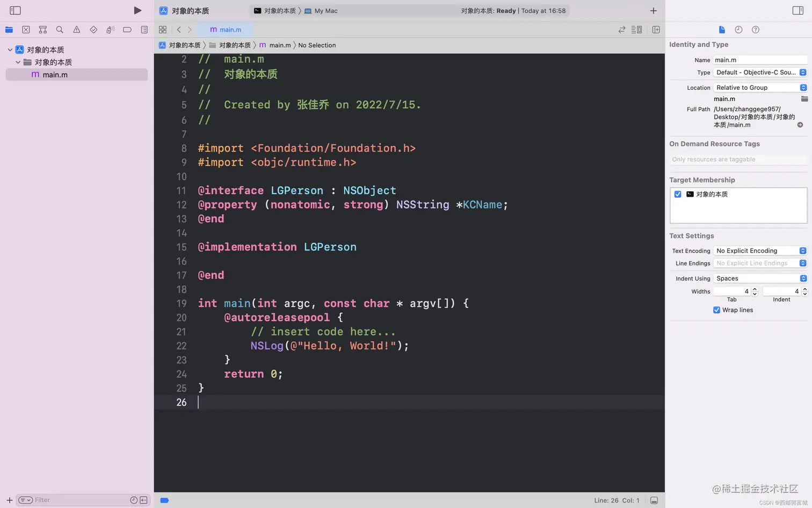Click the folder 对象的本质 in the jump bar
The image size is (812, 508).
[230, 45]
